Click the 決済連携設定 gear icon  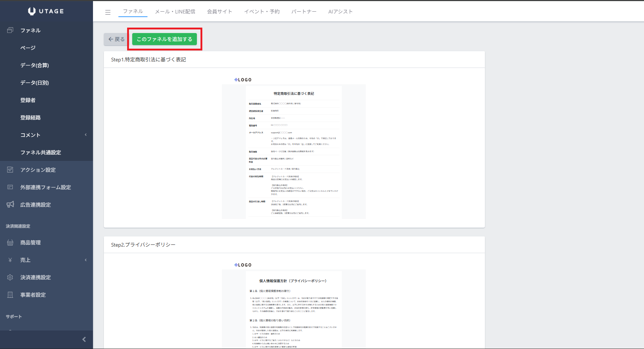click(x=10, y=277)
